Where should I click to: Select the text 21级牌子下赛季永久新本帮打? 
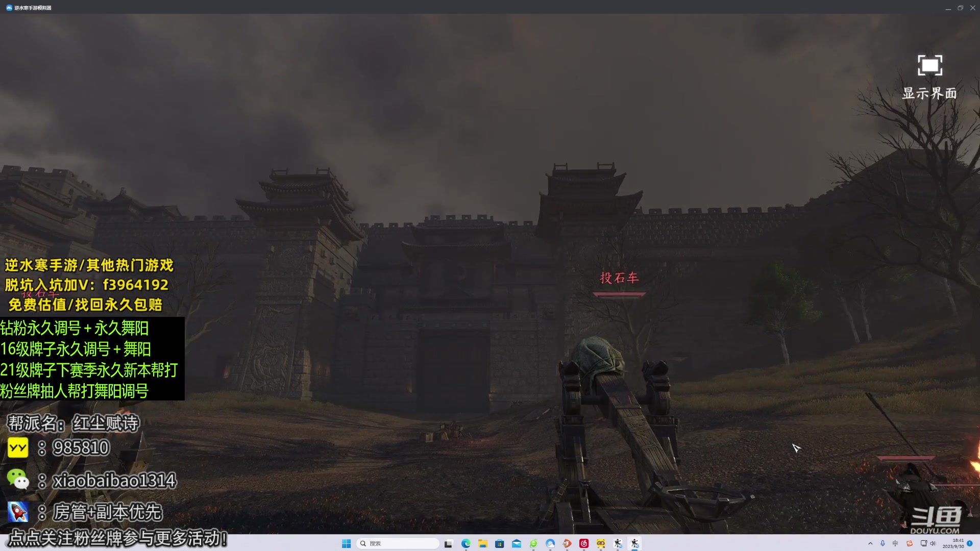89,370
